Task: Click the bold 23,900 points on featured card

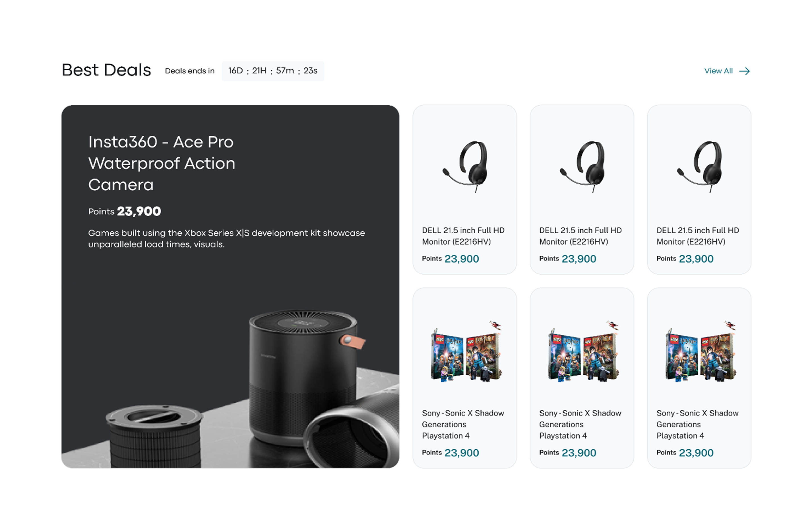Action: pos(139,211)
